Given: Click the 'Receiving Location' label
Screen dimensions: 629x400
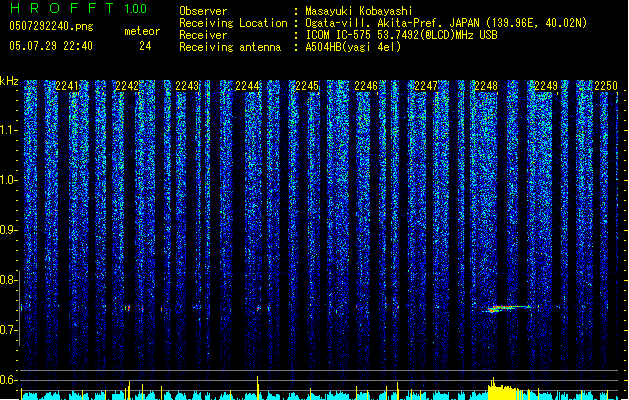Looking at the screenshot, I should pyautogui.click(x=233, y=23).
